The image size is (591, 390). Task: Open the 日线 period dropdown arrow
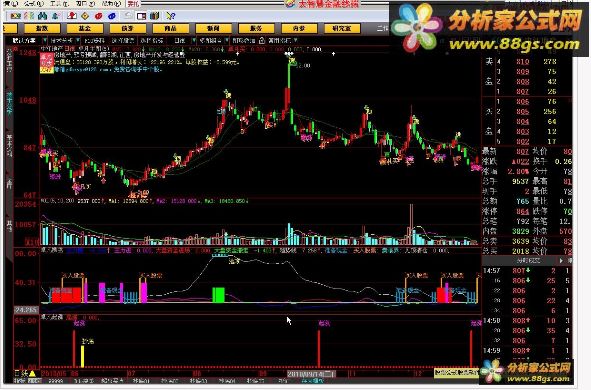tap(194, 40)
